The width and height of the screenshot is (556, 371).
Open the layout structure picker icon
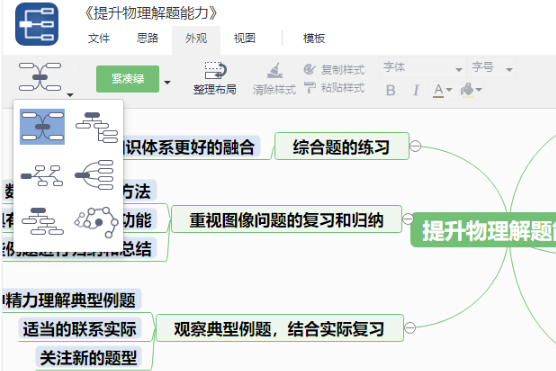point(40,77)
